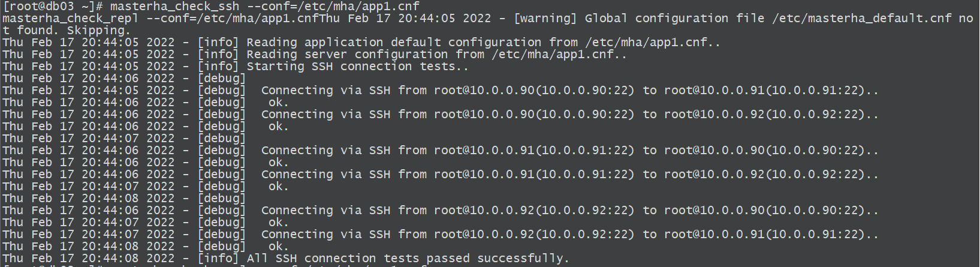
Task: Click the "Reading server configuration" line
Action: [x=315, y=54]
